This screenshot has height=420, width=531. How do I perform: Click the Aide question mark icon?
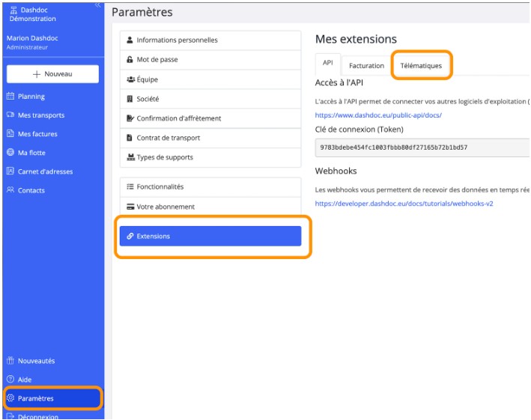[10, 380]
